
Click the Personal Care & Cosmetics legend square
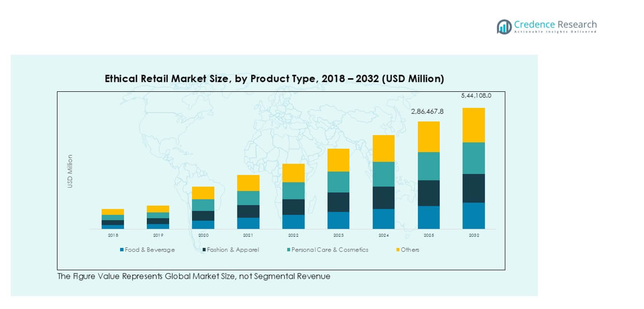pyautogui.click(x=289, y=250)
